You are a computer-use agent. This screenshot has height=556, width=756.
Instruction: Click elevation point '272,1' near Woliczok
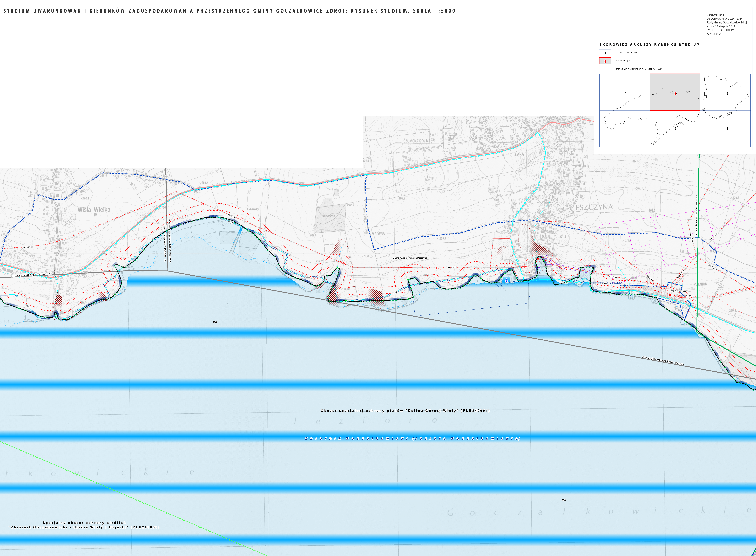coord(350,205)
